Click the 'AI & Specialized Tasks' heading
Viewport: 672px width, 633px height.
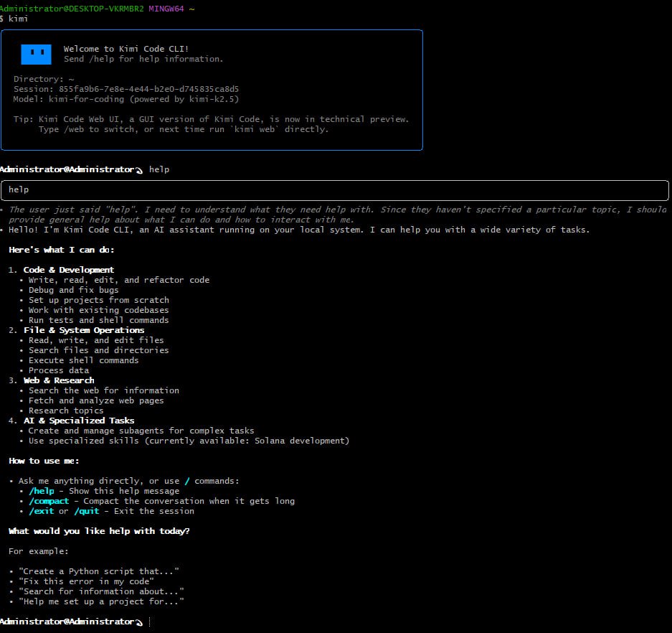[x=79, y=421]
